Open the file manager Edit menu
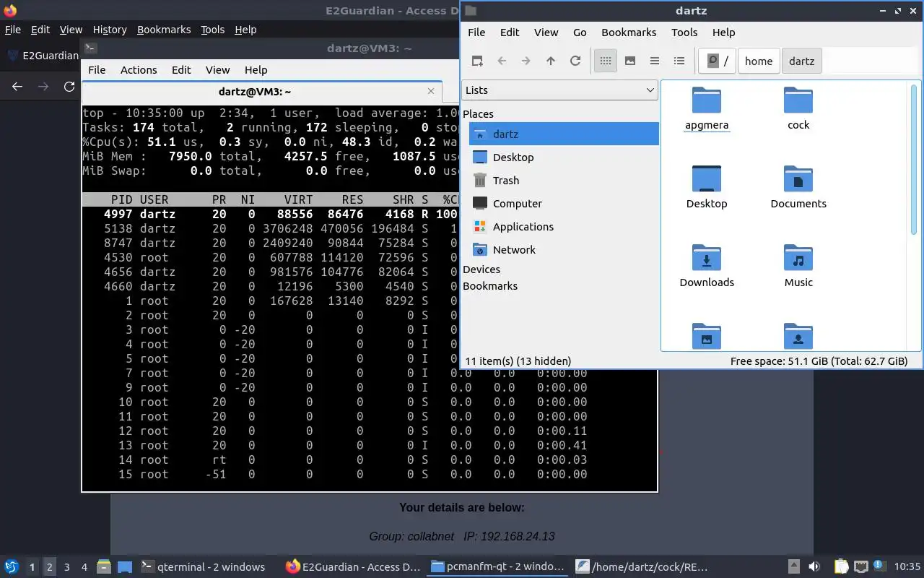The width and height of the screenshot is (924, 578). [x=510, y=33]
